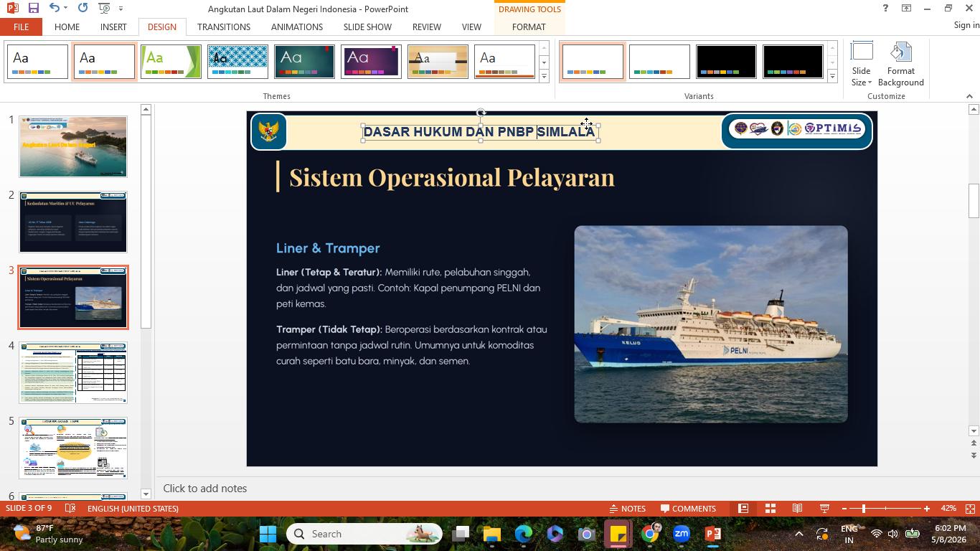This screenshot has height=551, width=980.
Task: Toggle Normal view button in status bar
Action: 743,509
